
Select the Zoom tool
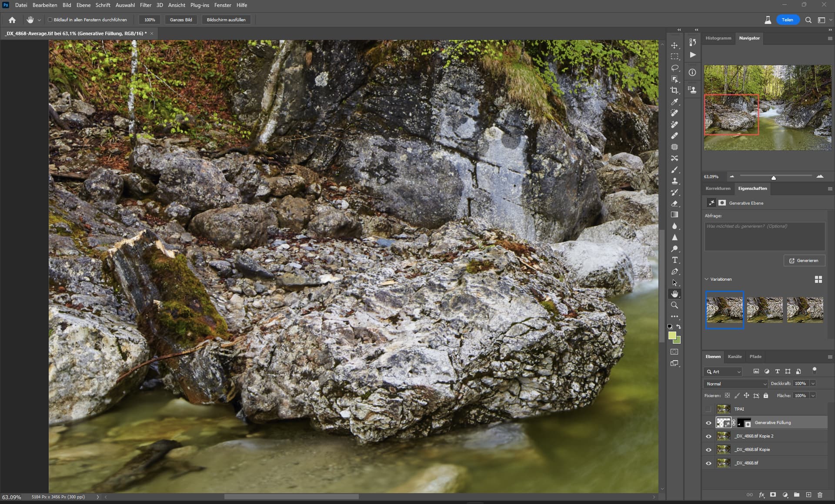(675, 305)
